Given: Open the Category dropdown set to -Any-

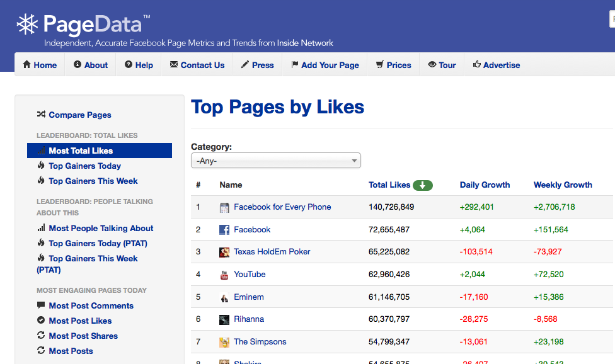Looking at the screenshot, I should 276,161.
